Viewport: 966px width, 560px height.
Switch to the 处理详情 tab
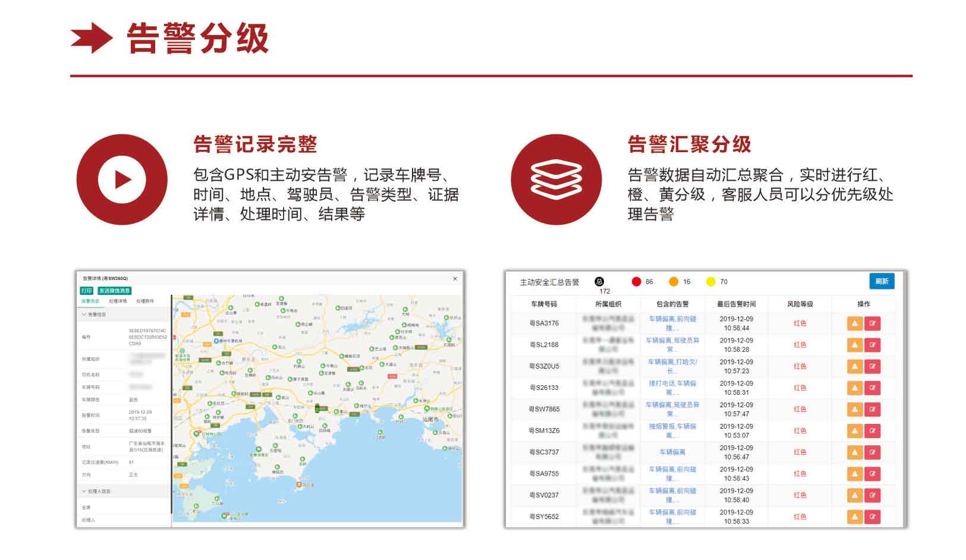click(x=118, y=301)
